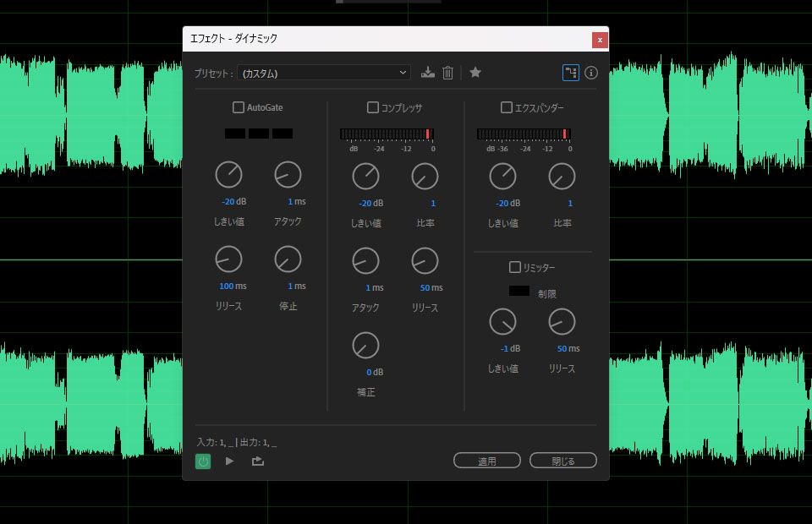Enable the コンプレッサ checkbox

tap(373, 107)
